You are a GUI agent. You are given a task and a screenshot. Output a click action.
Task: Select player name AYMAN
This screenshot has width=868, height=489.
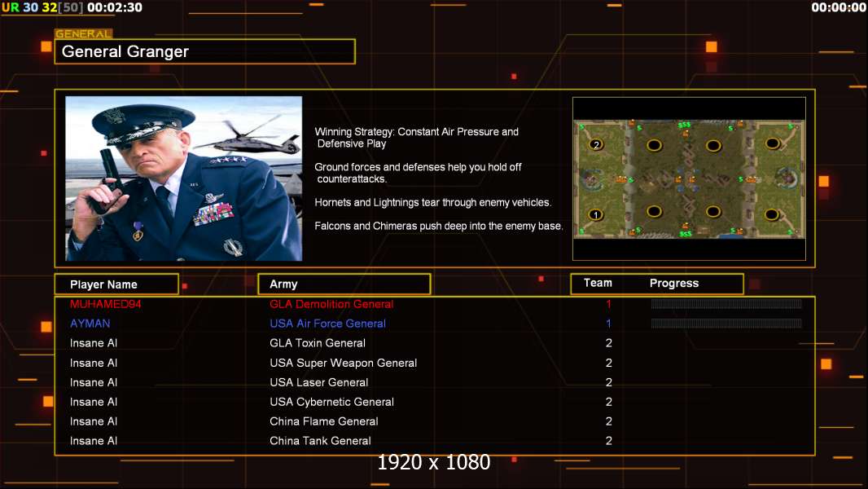(x=90, y=324)
